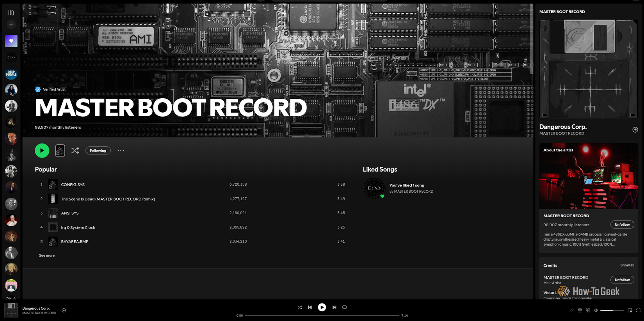This screenshot has width=644, height=321.
Task: Toggle repeat mode in player bar
Action: [x=344, y=307]
